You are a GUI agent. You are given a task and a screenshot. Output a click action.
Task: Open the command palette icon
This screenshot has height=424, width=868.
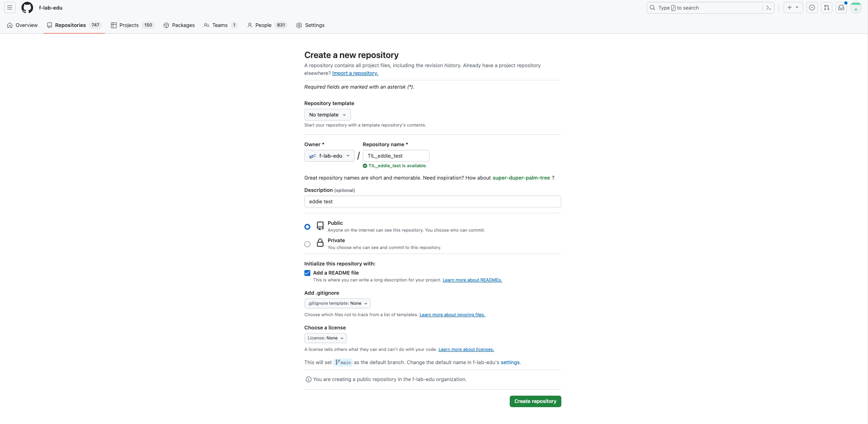pyautogui.click(x=769, y=8)
